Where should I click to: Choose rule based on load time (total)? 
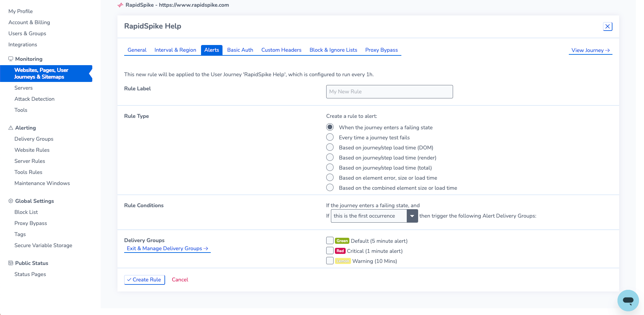click(330, 168)
